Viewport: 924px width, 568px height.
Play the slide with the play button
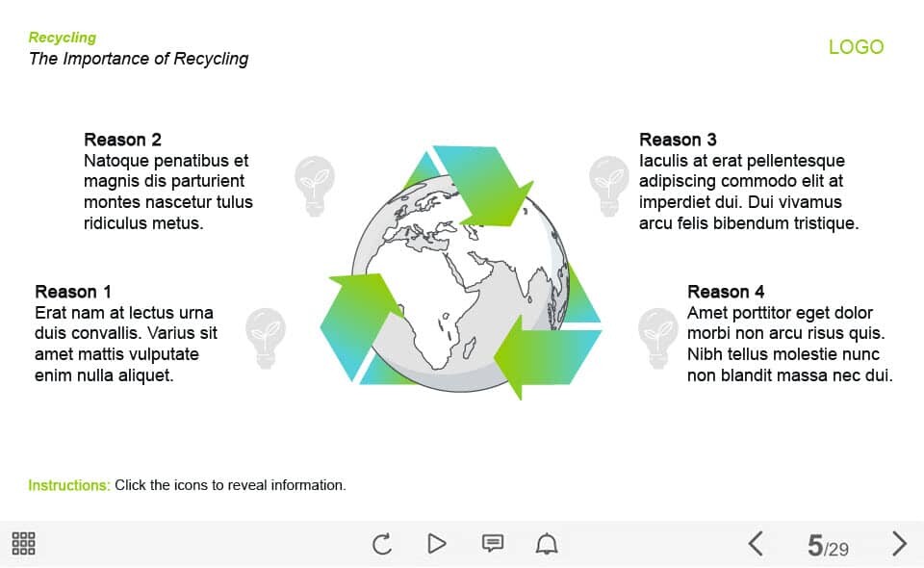437,544
